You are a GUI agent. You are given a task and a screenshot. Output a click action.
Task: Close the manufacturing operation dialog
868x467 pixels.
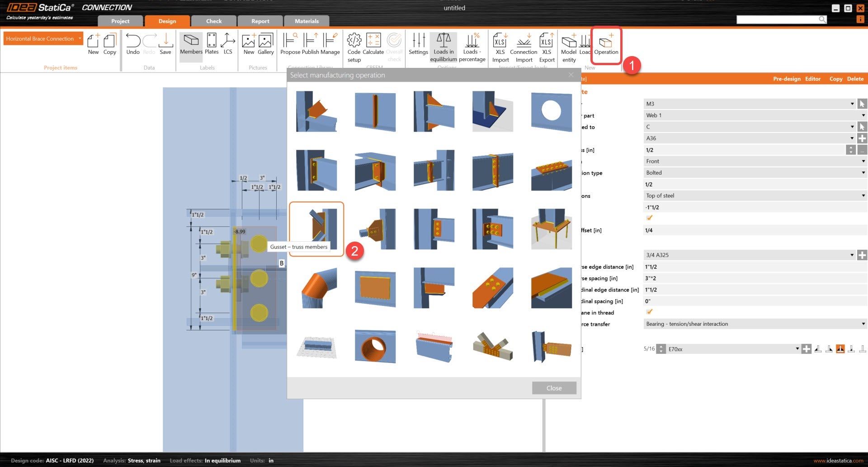tap(554, 388)
